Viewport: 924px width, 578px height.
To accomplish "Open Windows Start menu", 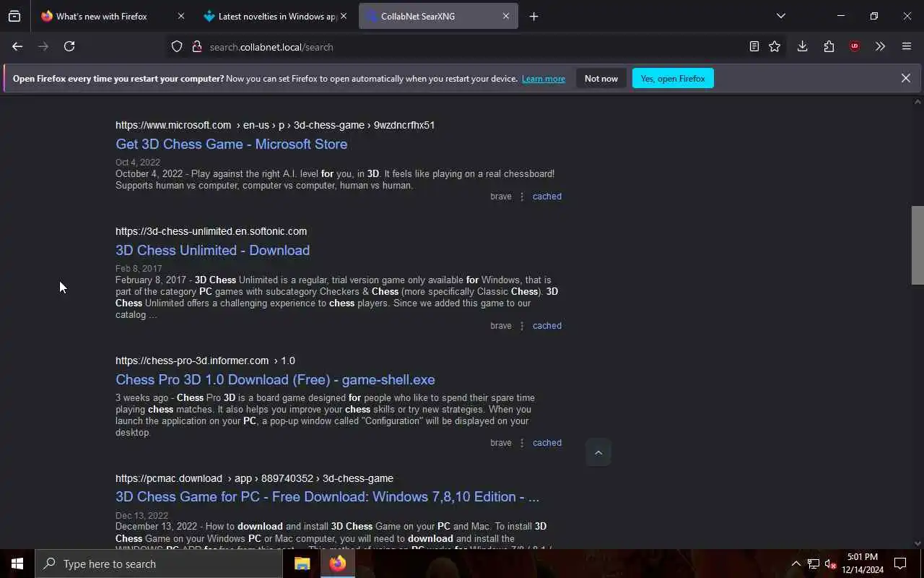I will click(17, 564).
